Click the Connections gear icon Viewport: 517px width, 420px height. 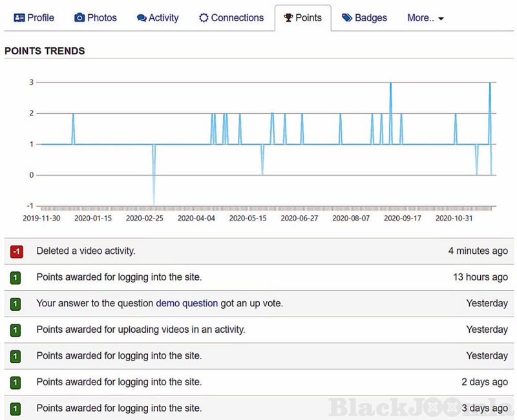click(x=204, y=18)
